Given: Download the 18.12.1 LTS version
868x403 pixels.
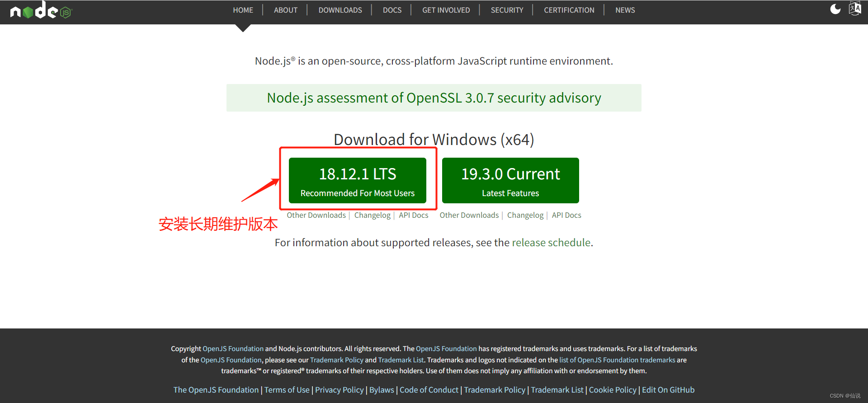Looking at the screenshot, I should point(358,180).
